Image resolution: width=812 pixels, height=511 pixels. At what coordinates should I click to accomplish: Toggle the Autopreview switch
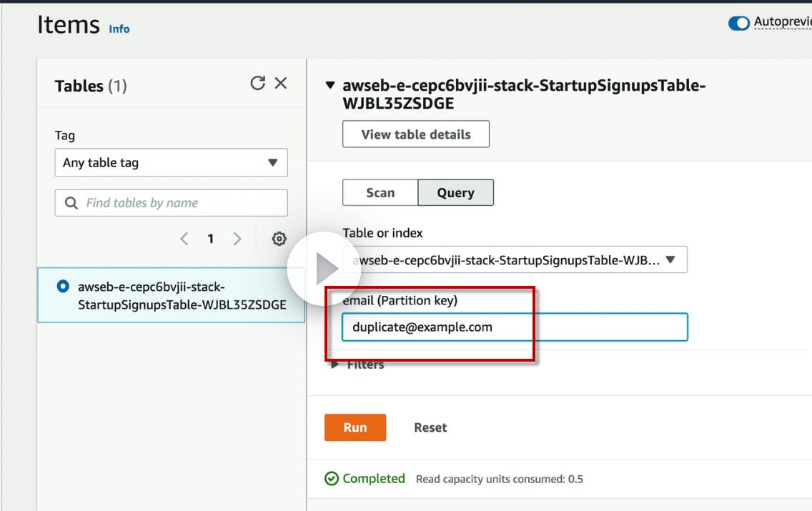(x=738, y=23)
